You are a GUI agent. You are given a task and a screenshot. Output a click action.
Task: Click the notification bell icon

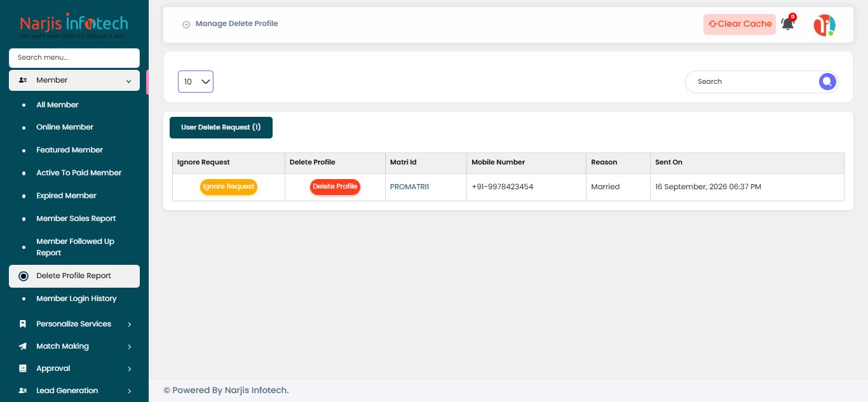[788, 24]
